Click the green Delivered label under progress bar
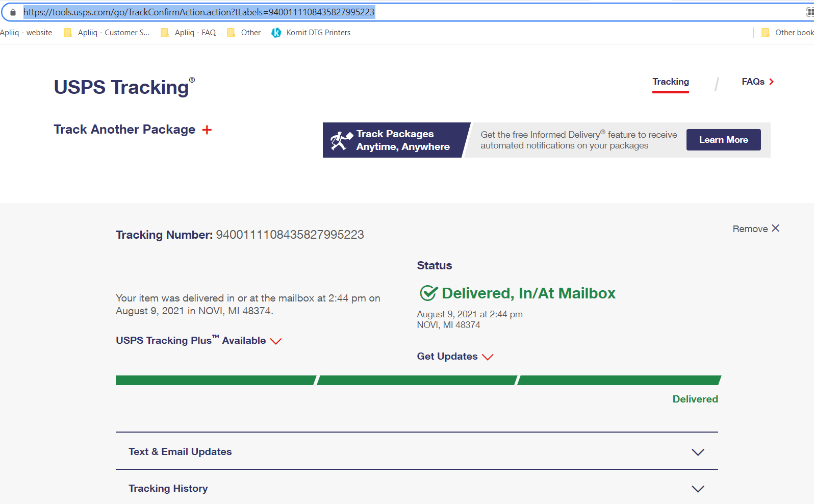Screen dimensions: 814x504 pyautogui.click(x=695, y=399)
